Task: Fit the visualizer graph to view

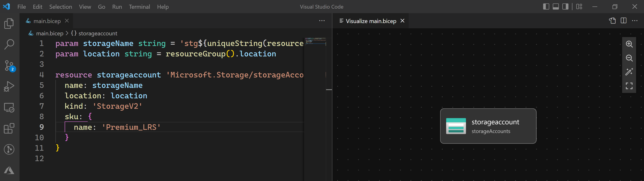Action: tap(629, 86)
